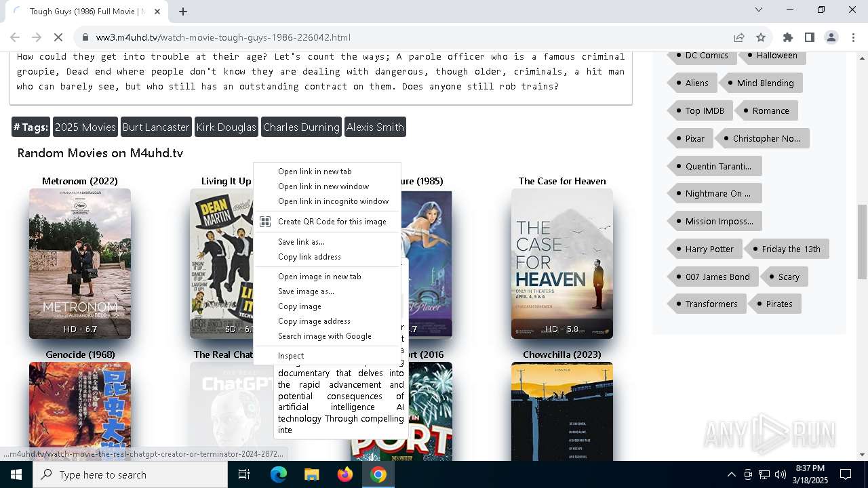Open the Charles Durning tag
Viewport: 868px width, 488px height.
[301, 127]
